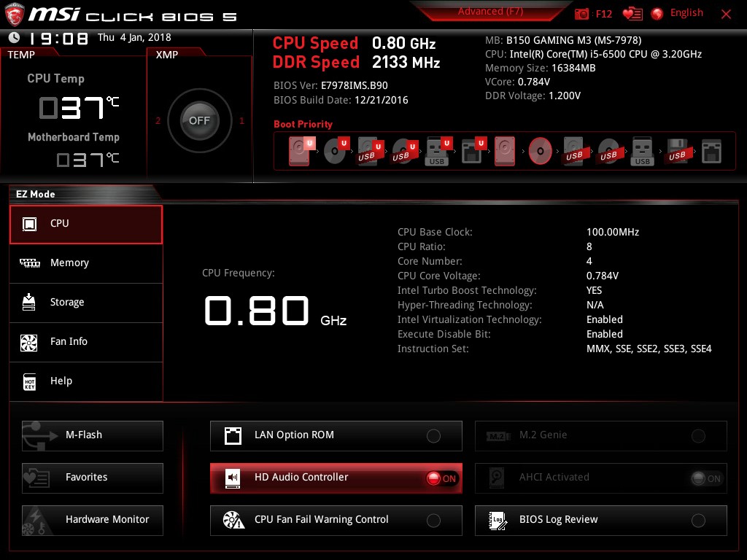Click the BIOS Build Date 12/21/2016
This screenshot has height=560, width=747.
coord(341,100)
